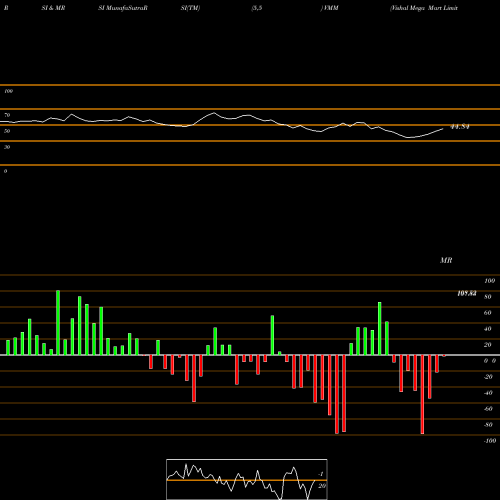Select the 'SI(TM)' header label

coord(190,8)
